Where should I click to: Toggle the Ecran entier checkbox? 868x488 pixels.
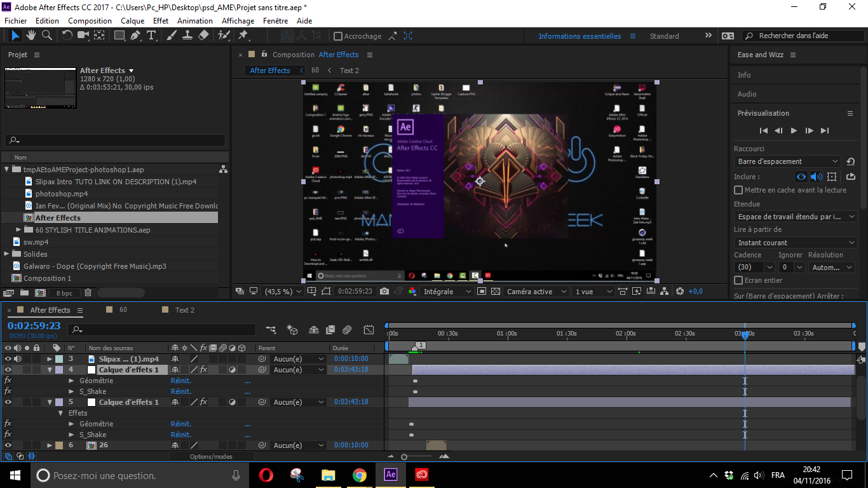tap(738, 280)
